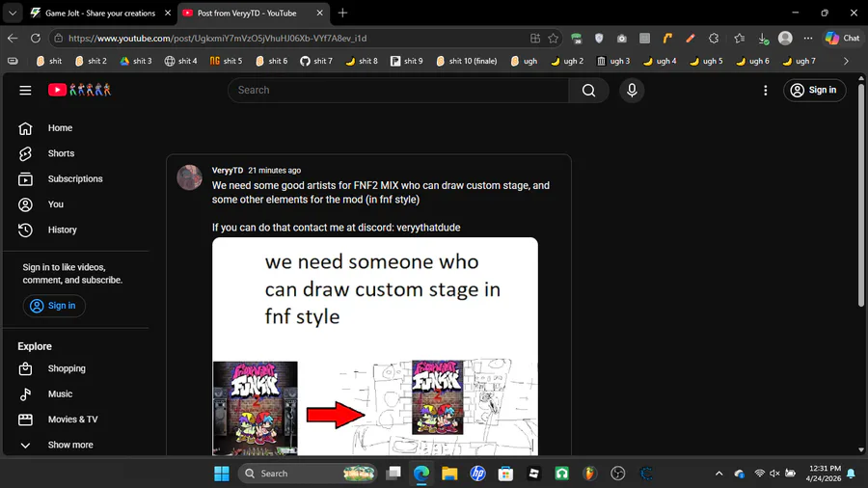Add this page to favorites star
The width and height of the screenshot is (868, 488).
pos(553,39)
